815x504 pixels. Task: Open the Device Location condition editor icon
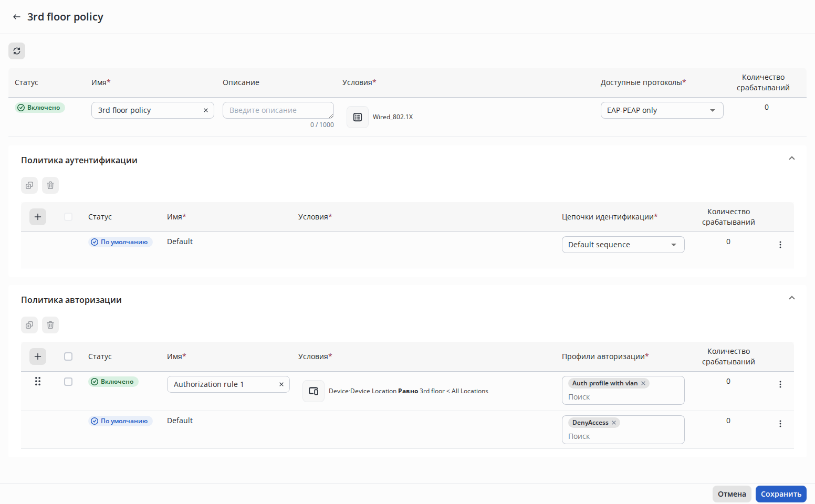point(314,391)
